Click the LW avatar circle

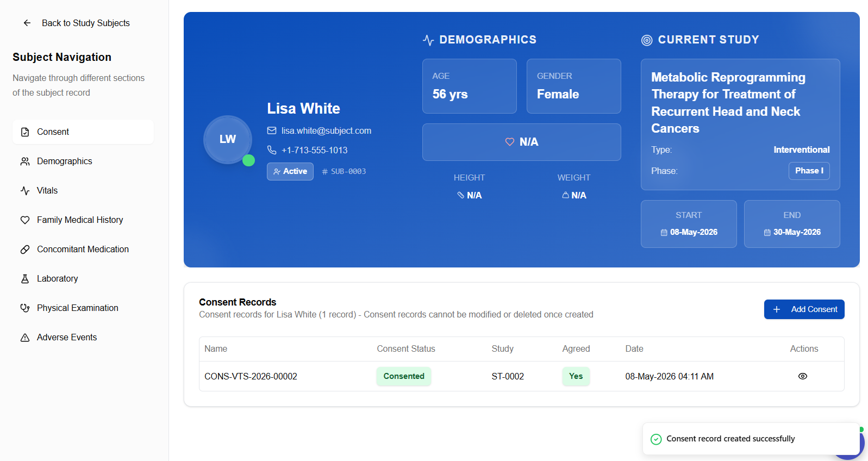228,139
